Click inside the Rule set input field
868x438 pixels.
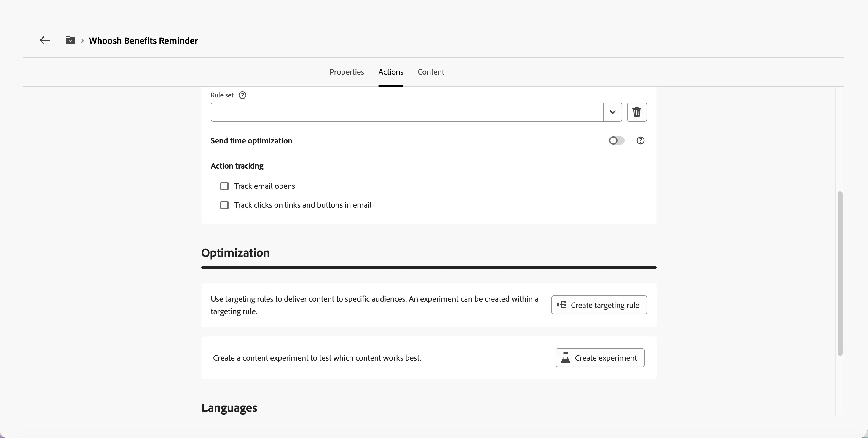coord(407,112)
